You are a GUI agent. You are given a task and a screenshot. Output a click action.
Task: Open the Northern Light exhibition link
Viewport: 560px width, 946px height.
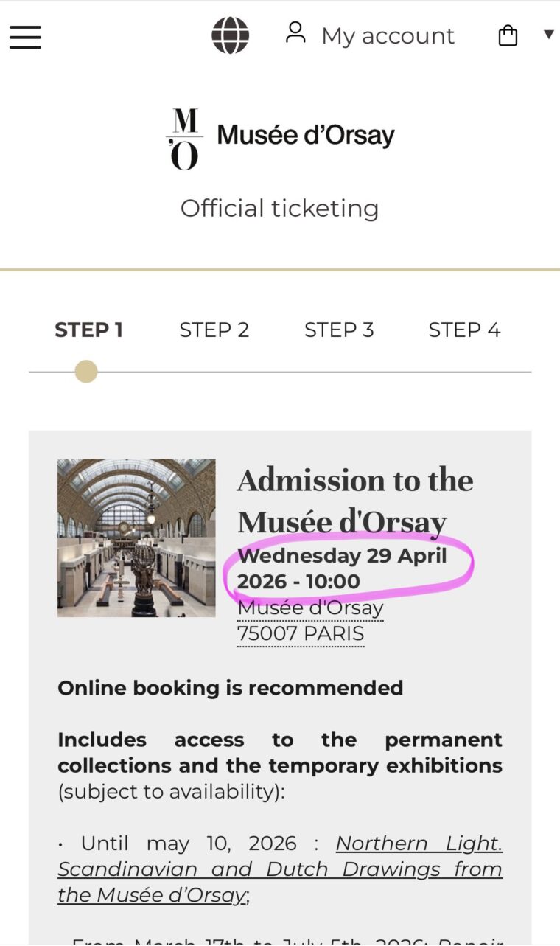[x=280, y=869]
